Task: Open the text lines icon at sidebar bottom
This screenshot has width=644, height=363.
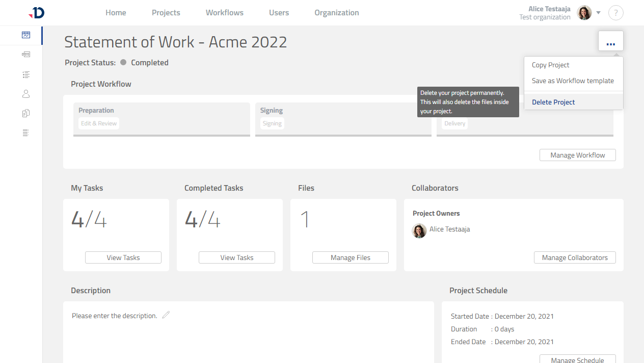Action: [26, 133]
